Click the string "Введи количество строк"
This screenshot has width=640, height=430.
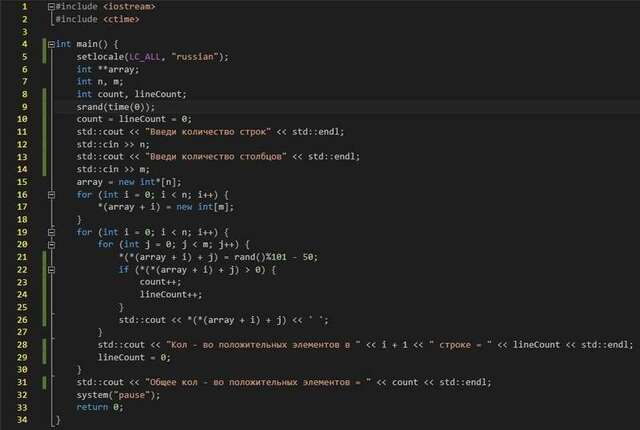click(x=208, y=132)
